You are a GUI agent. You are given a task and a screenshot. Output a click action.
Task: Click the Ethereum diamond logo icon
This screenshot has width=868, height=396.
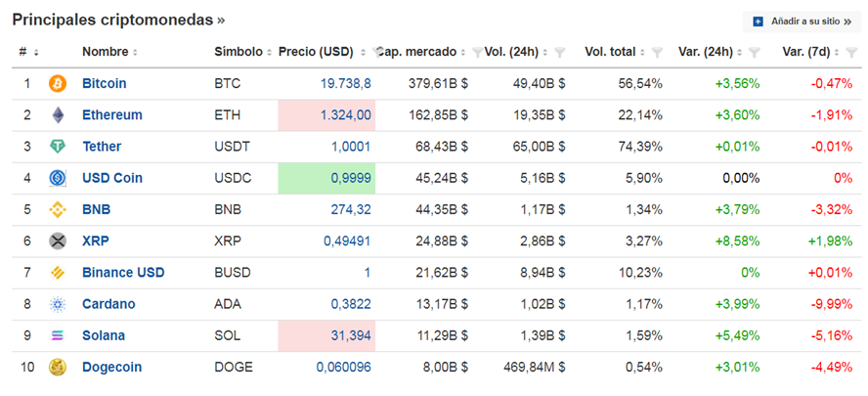pyautogui.click(x=58, y=115)
